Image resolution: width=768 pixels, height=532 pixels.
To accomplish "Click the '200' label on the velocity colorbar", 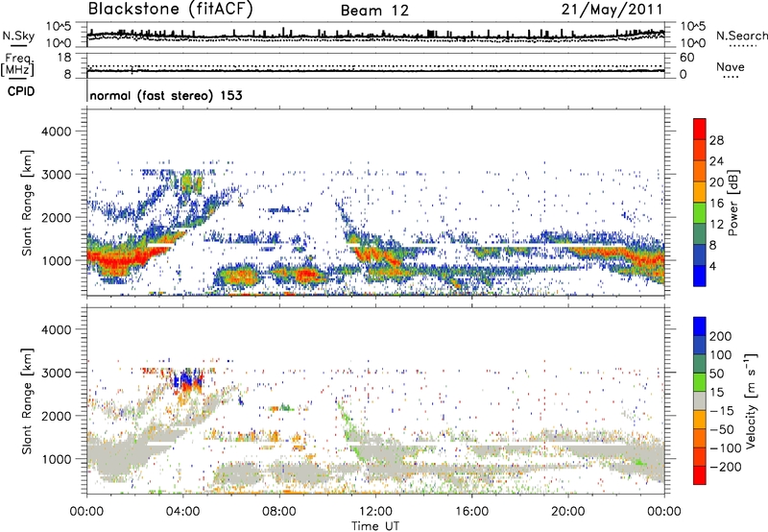I will (x=721, y=336).
